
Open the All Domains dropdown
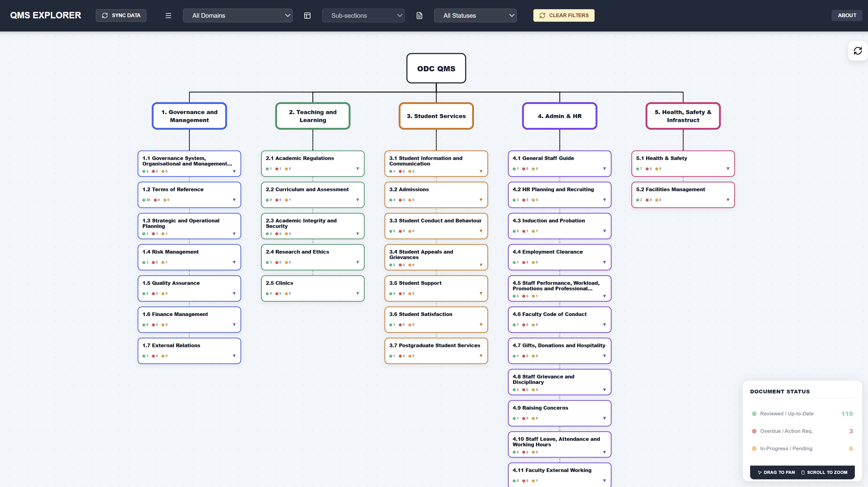[238, 16]
